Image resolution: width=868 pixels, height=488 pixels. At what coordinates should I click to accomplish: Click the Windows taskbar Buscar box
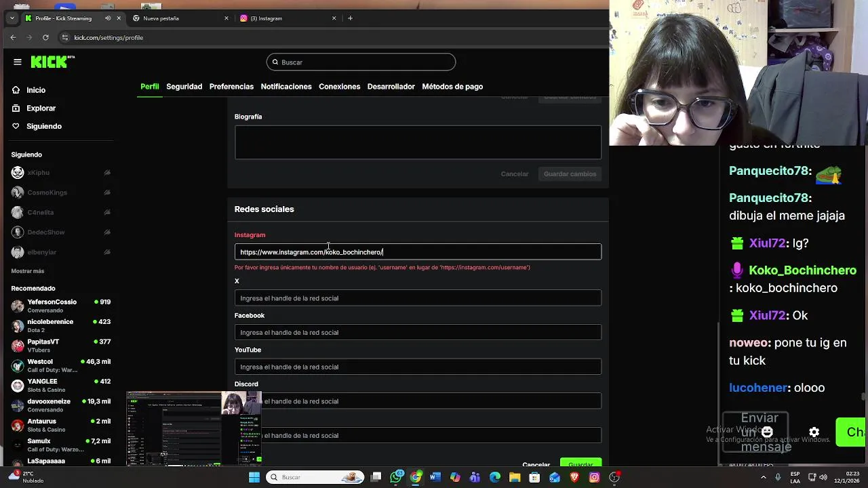[x=315, y=477]
